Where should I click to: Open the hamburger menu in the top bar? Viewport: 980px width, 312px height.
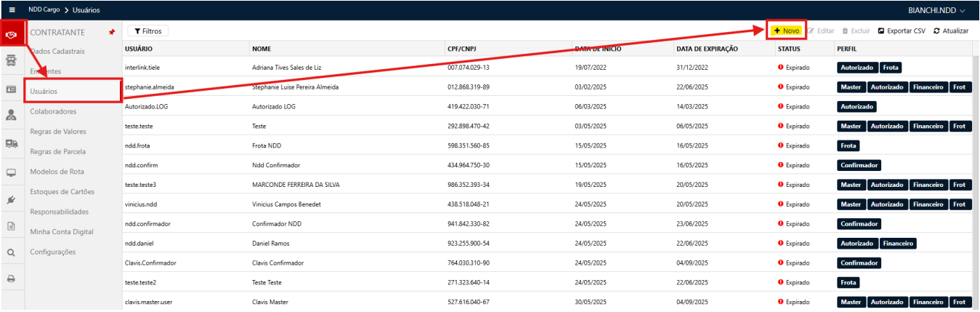[x=12, y=10]
